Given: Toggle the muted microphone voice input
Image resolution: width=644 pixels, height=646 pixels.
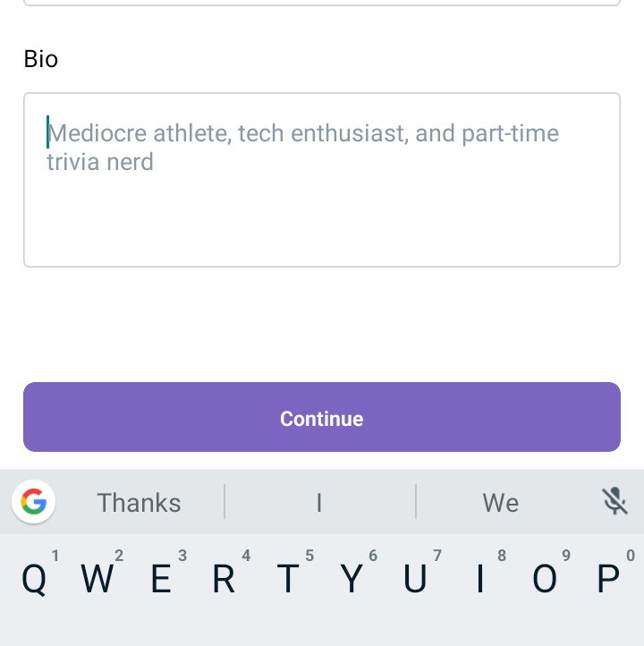Looking at the screenshot, I should [x=614, y=501].
